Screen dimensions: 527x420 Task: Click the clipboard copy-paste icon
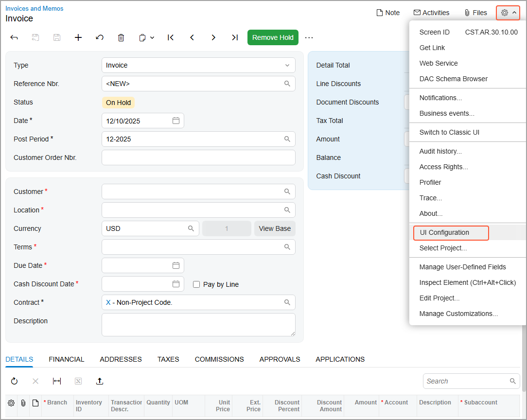pos(142,37)
